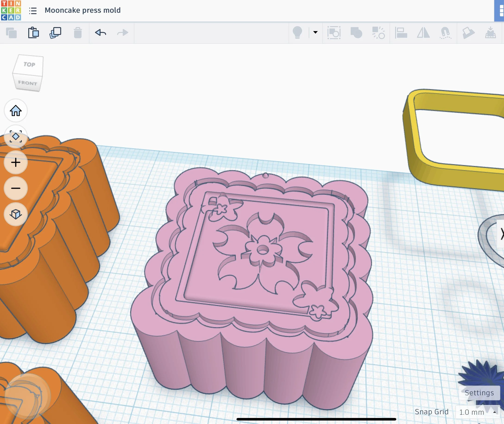504x424 pixels.
Task: Zoom in with the plus button
Action: [16, 163]
